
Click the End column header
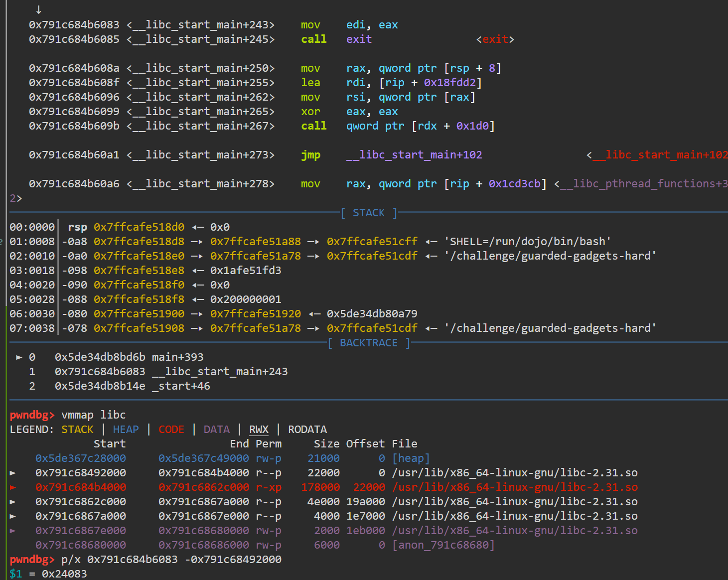[239, 444]
